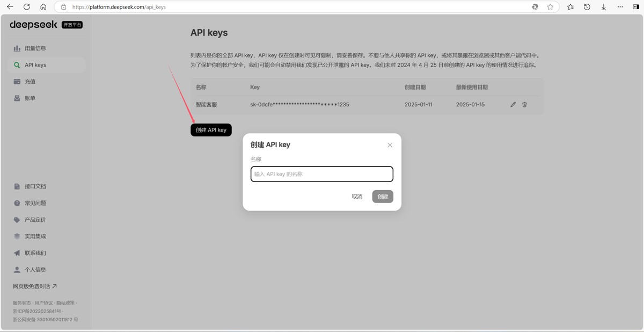Screen dimensions: 644x332
Task: Click the API key name input field
Action: [322, 174]
